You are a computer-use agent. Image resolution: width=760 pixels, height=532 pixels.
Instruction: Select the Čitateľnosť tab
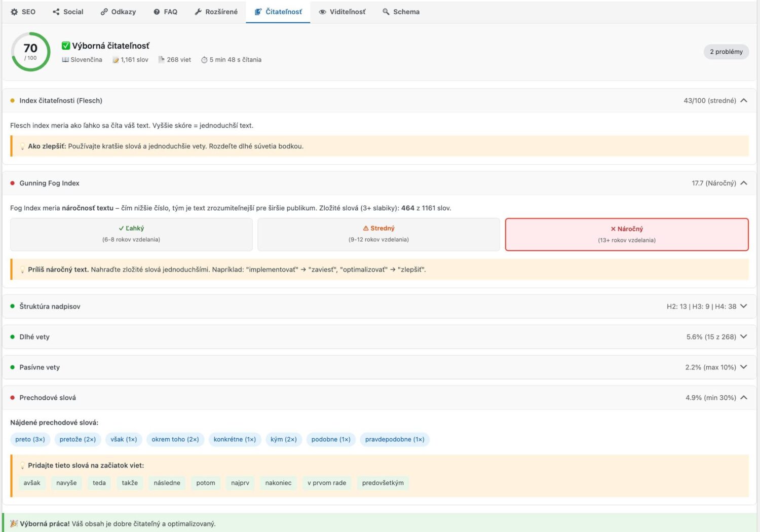coord(278,12)
